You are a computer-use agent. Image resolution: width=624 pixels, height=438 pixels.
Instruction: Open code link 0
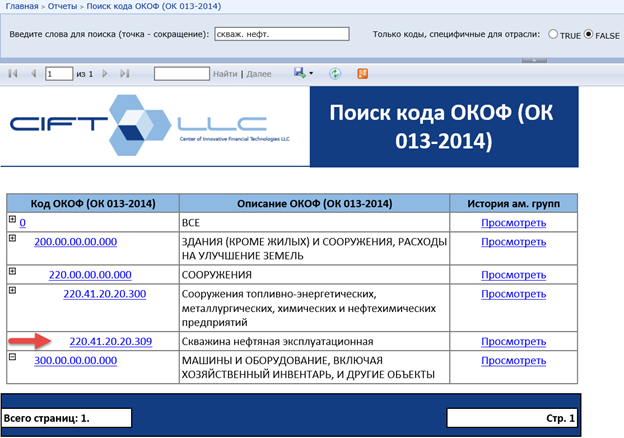pyautogui.click(x=22, y=223)
